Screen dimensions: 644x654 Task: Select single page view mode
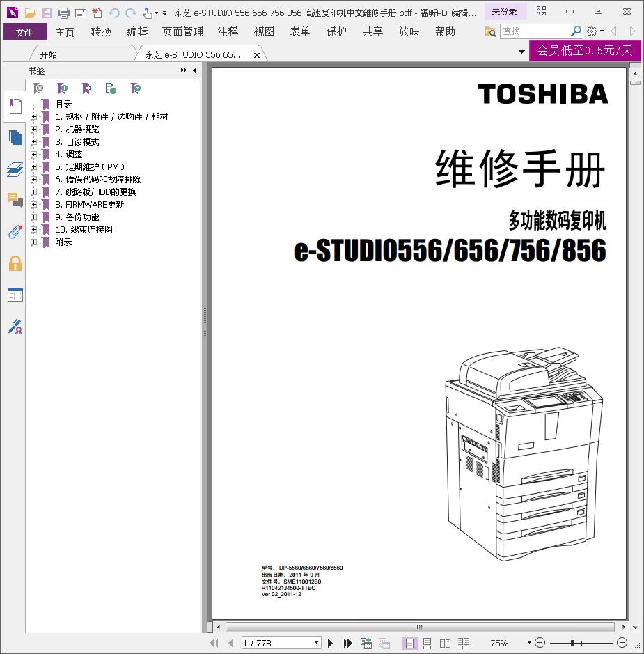click(409, 643)
